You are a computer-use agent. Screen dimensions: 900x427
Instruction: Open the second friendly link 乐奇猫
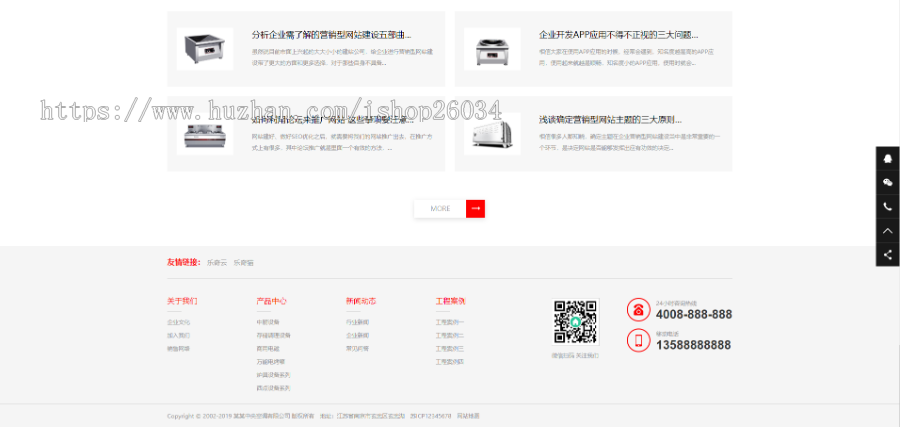click(243, 263)
